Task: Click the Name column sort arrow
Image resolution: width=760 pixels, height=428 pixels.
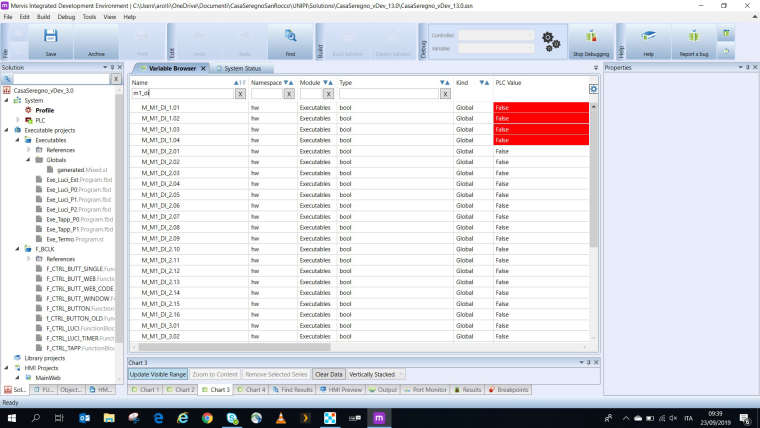Action: click(x=237, y=83)
